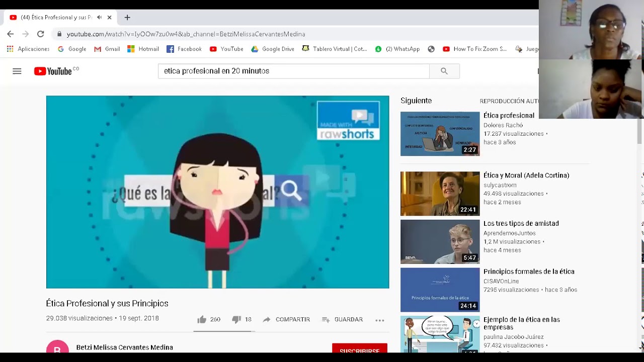Click the search magnifier button

pyautogui.click(x=444, y=71)
